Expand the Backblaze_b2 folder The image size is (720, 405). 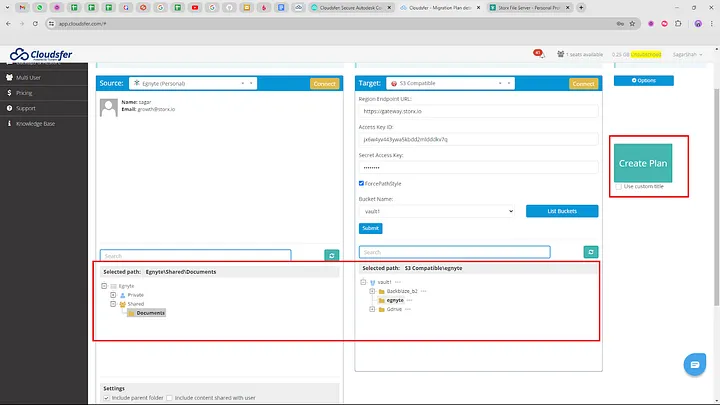point(372,291)
